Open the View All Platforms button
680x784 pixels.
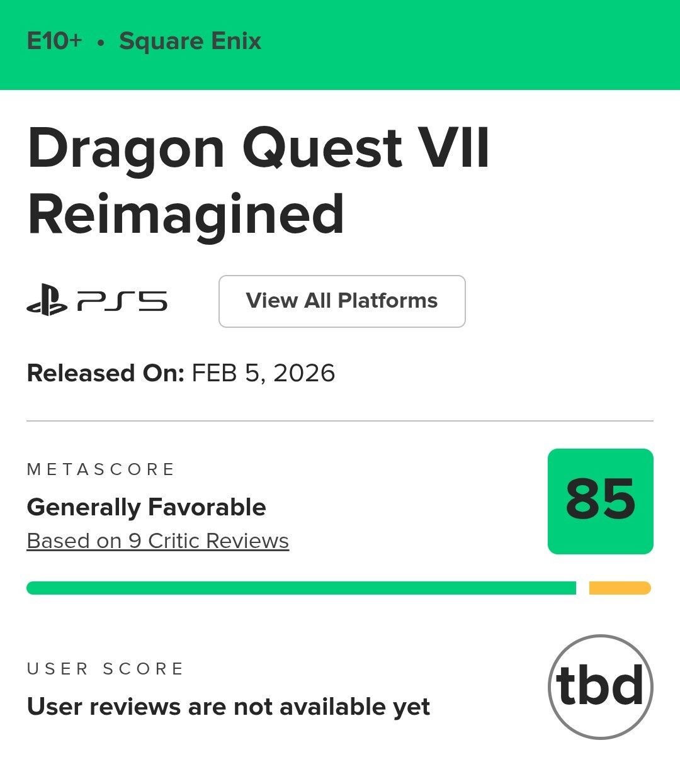(341, 301)
